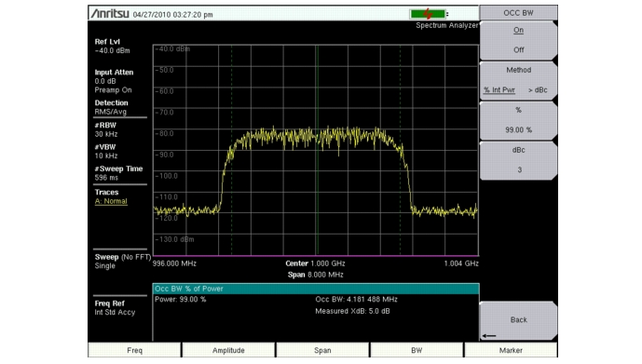Click the green center frequency marker line
The width and height of the screenshot is (642, 364).
[317, 151]
